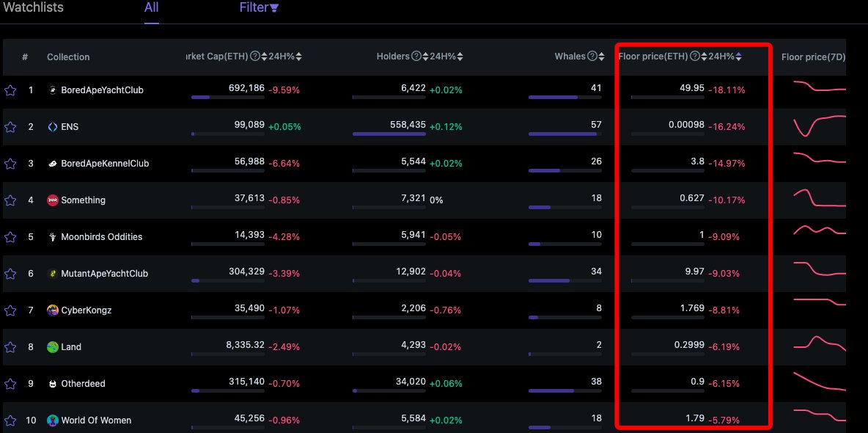
Task: Click the BoredApeYachtClub collection logo
Action: point(52,90)
